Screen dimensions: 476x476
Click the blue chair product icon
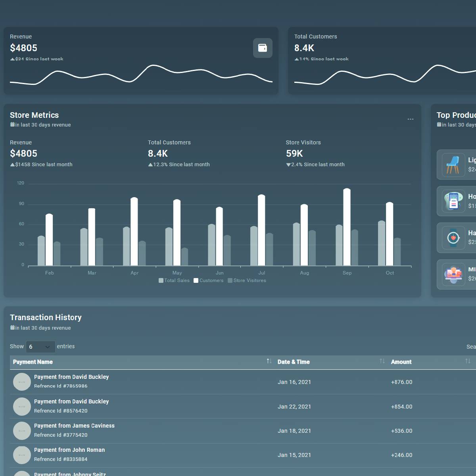[453, 165]
